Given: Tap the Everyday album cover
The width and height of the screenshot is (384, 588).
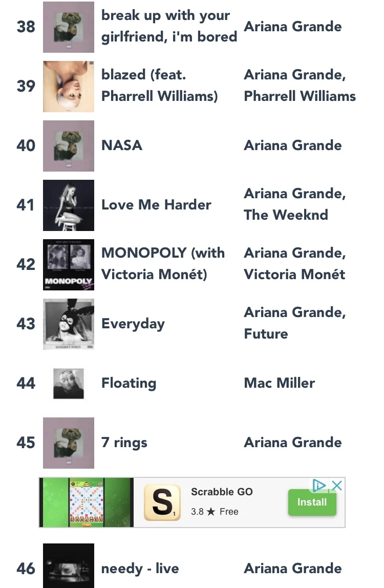Looking at the screenshot, I should pyautogui.click(x=69, y=324).
